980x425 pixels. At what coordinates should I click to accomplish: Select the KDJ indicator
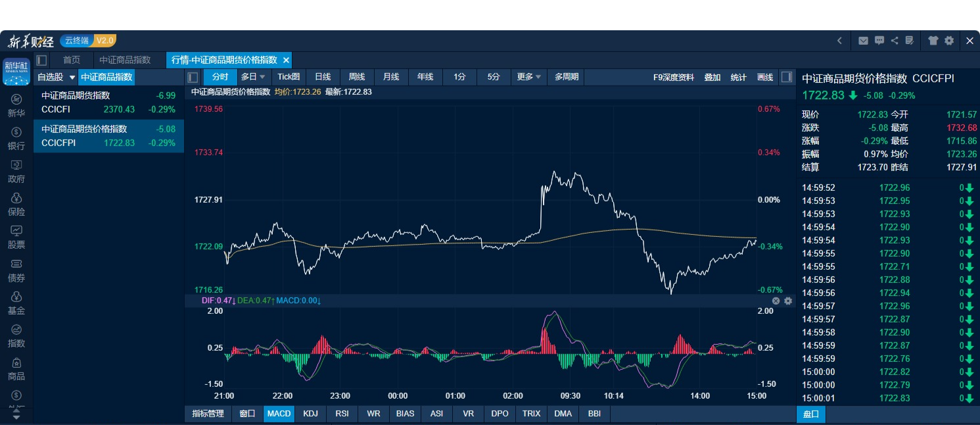[310, 414]
